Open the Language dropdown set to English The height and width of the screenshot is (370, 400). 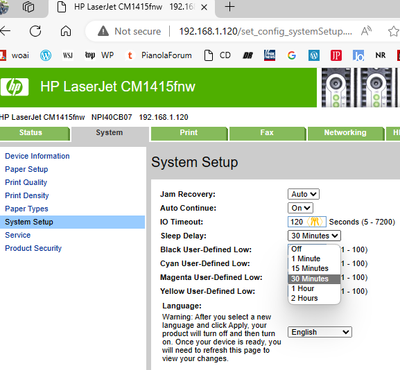[319, 332]
